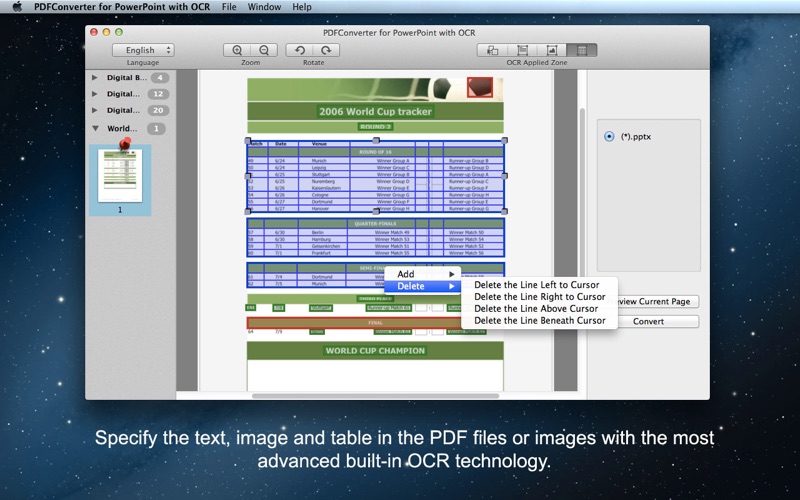Rotate the page clockwise
The image size is (800, 500).
coord(327,50)
